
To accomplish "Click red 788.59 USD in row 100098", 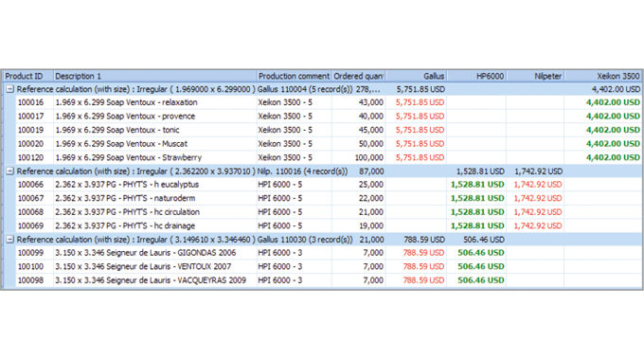I will (423, 280).
